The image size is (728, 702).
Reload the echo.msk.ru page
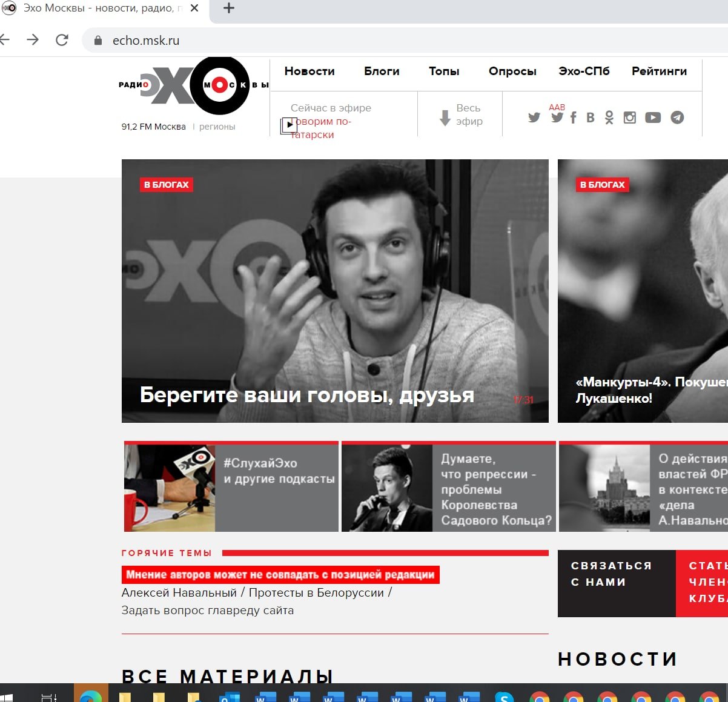click(62, 40)
